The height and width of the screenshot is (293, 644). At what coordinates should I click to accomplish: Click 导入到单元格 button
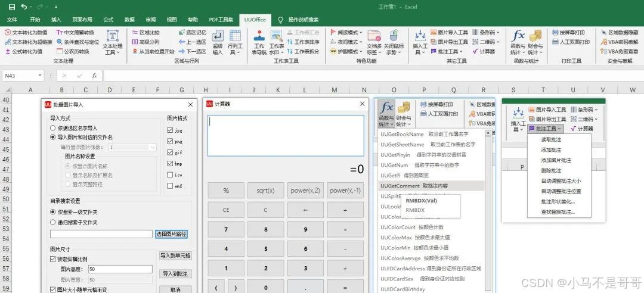[175, 255]
